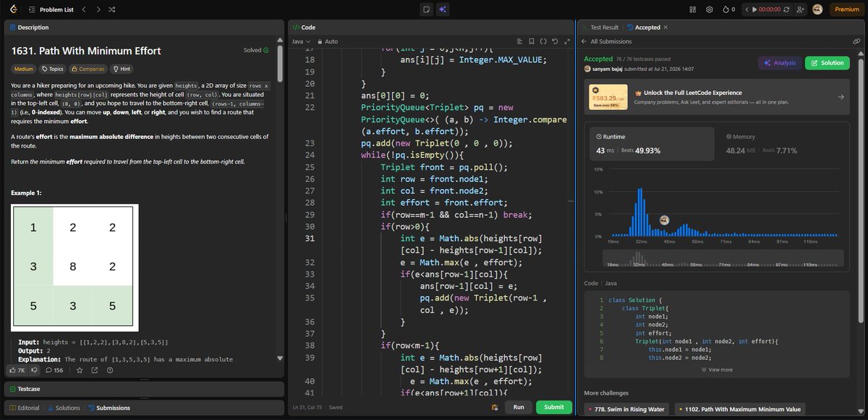
Task: Open challenge 1102. Path With Maximum Minimum Value
Action: [x=739, y=409]
